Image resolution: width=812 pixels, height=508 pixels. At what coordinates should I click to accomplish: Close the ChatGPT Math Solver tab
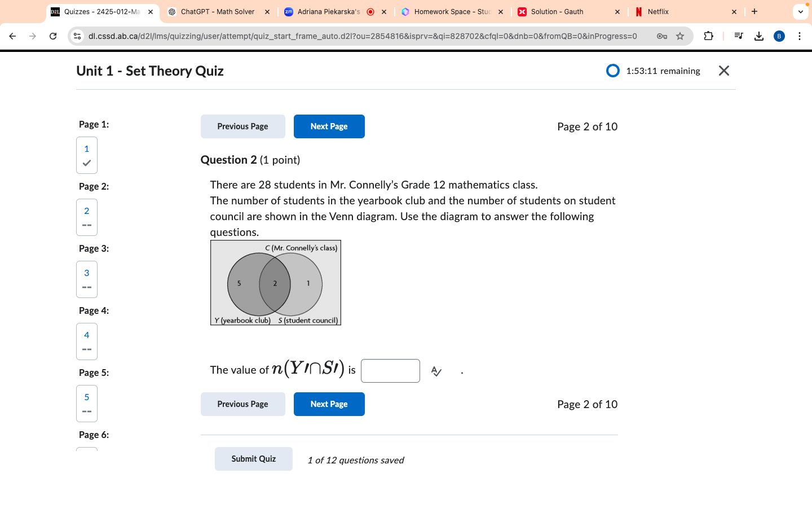[267, 12]
